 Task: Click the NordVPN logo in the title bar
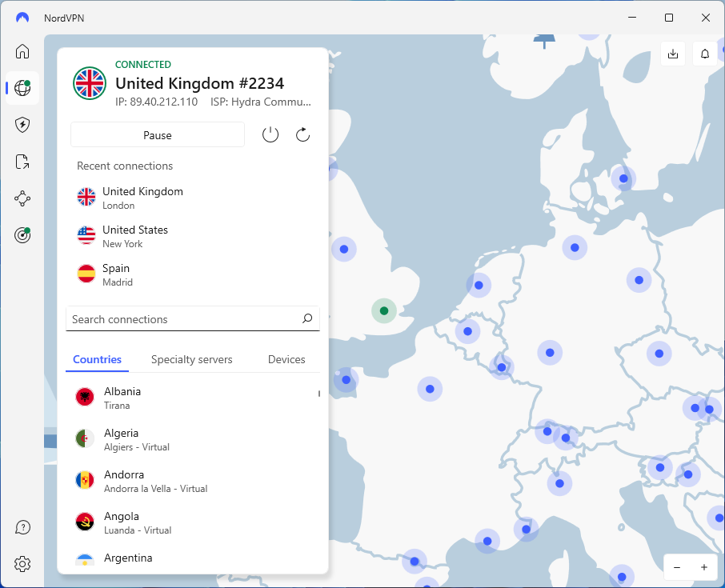coord(22,18)
